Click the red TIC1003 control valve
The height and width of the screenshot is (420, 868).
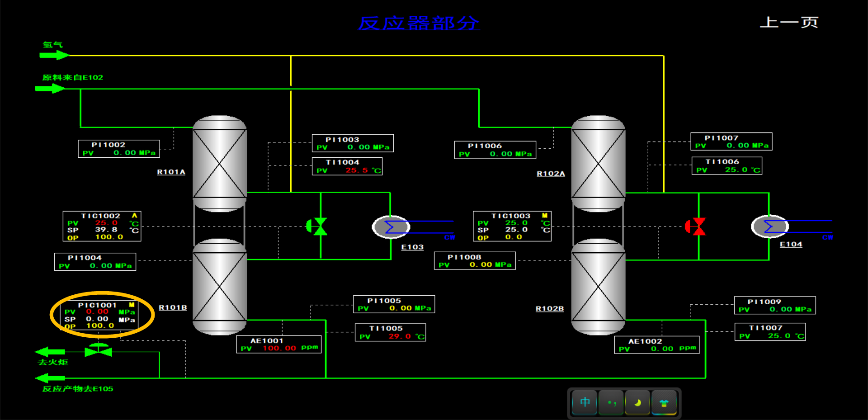[696, 226]
